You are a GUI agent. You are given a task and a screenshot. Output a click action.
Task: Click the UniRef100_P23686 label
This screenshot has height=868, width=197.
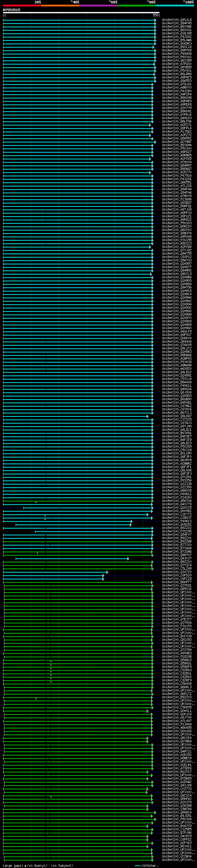(x=176, y=200)
